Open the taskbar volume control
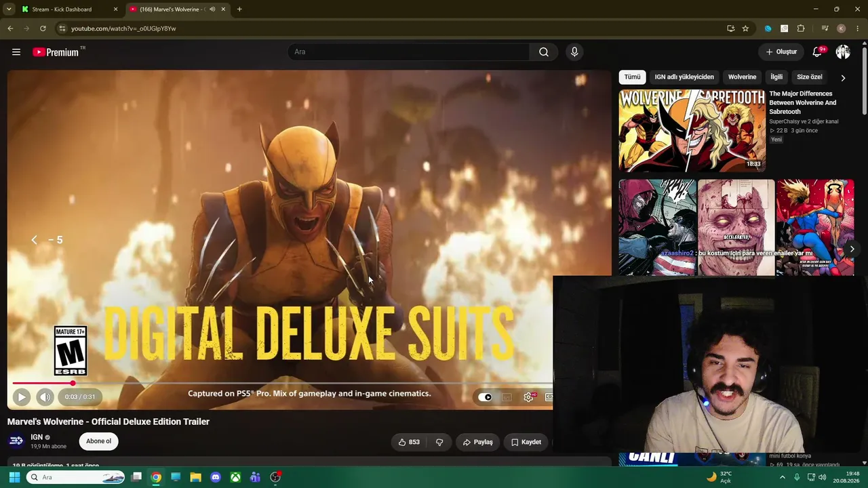 coord(823,477)
